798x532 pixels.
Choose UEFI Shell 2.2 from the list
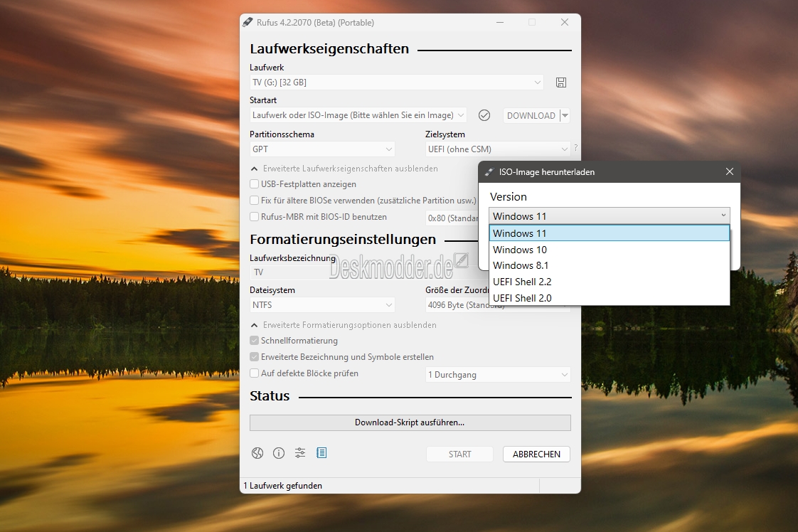pyautogui.click(x=610, y=282)
